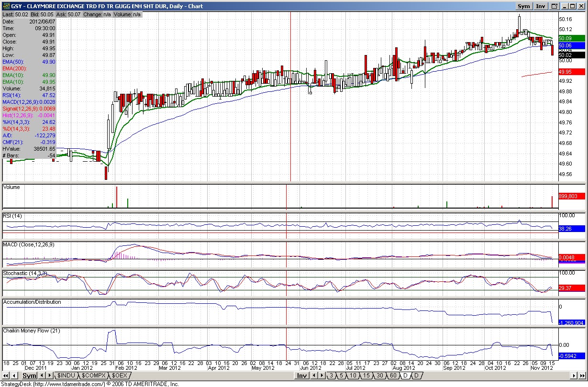
Task: Click the 50.16 label on the price axis
Action: point(565,19)
